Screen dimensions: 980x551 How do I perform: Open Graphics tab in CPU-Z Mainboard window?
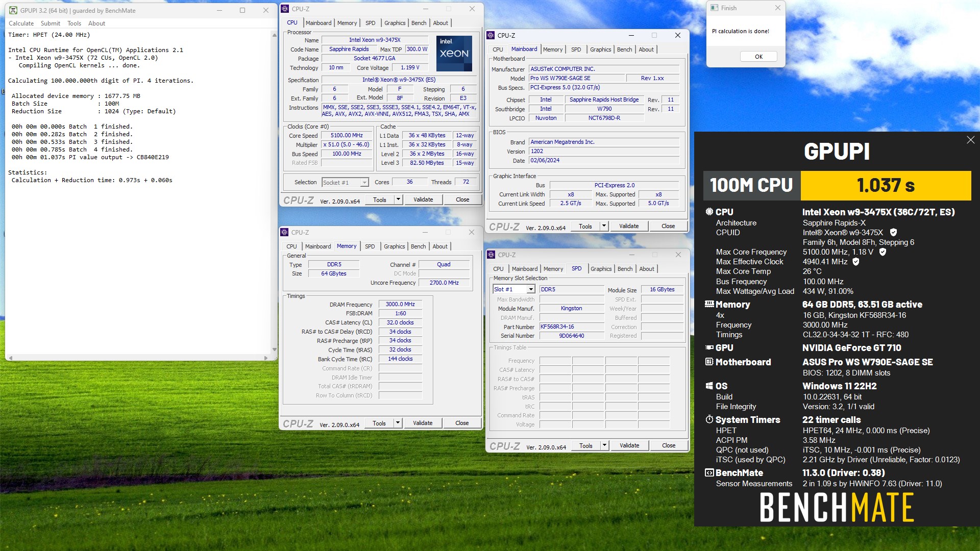(600, 49)
